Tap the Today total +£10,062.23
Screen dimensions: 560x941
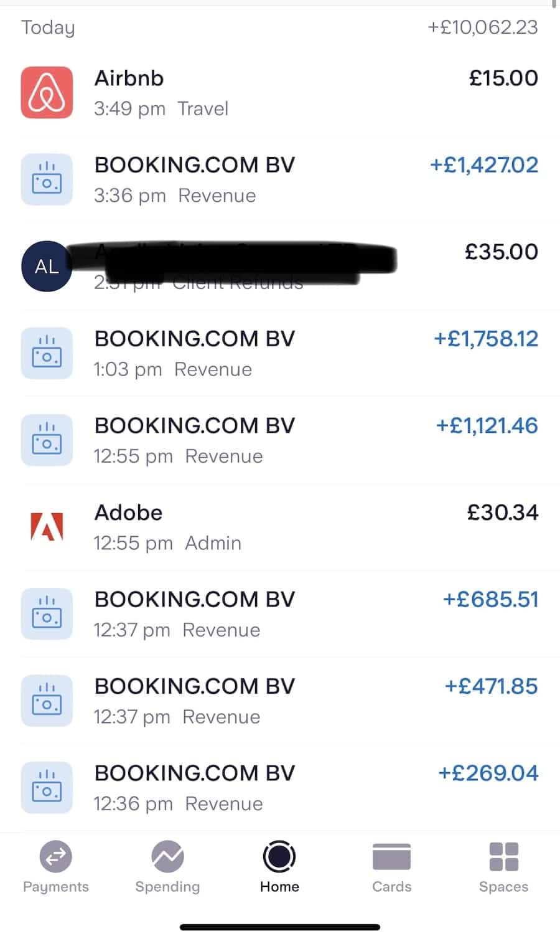tap(483, 27)
